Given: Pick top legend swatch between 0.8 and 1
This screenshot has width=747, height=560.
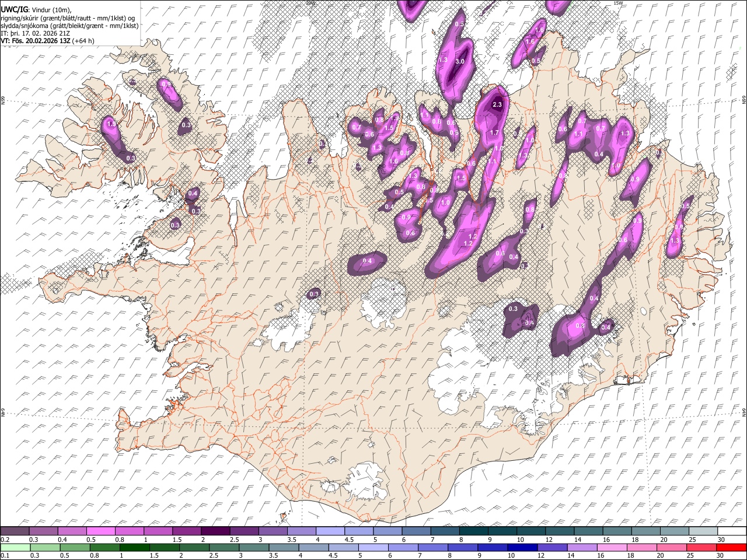Looking at the screenshot, I should point(129,531).
